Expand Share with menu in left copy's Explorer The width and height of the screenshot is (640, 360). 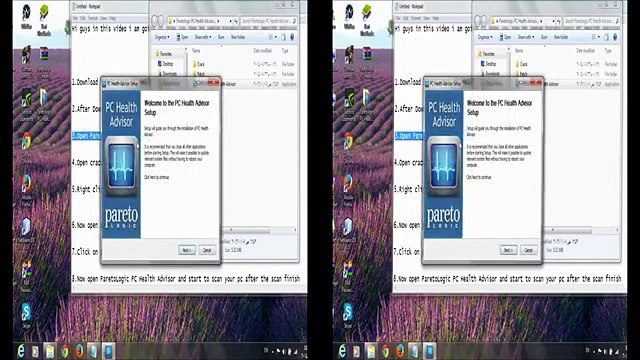(x=203, y=37)
